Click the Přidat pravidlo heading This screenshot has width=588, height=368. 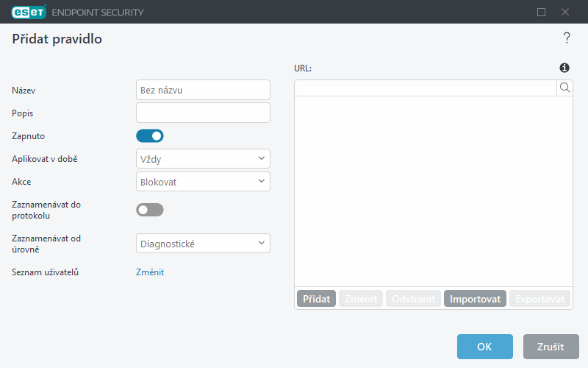click(57, 39)
